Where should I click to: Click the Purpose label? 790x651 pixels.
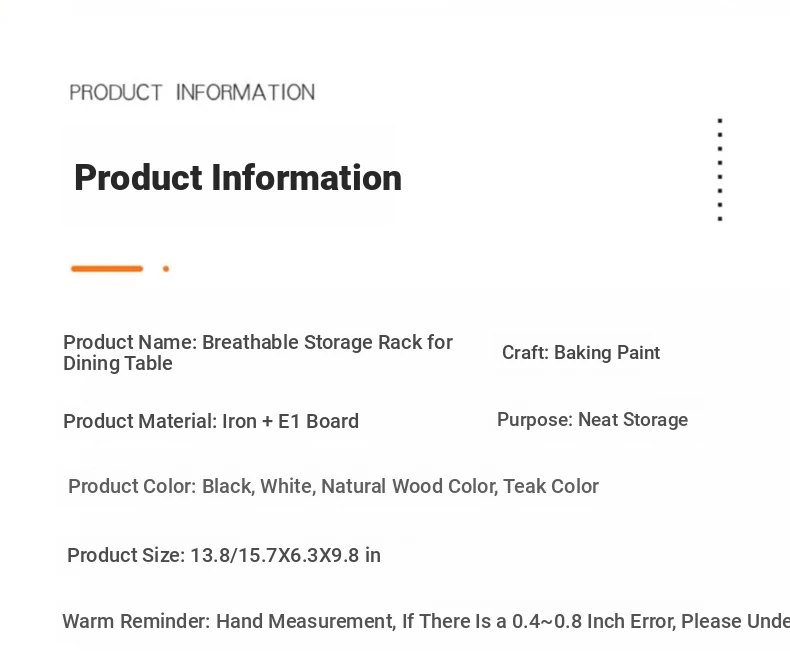[x=535, y=420]
